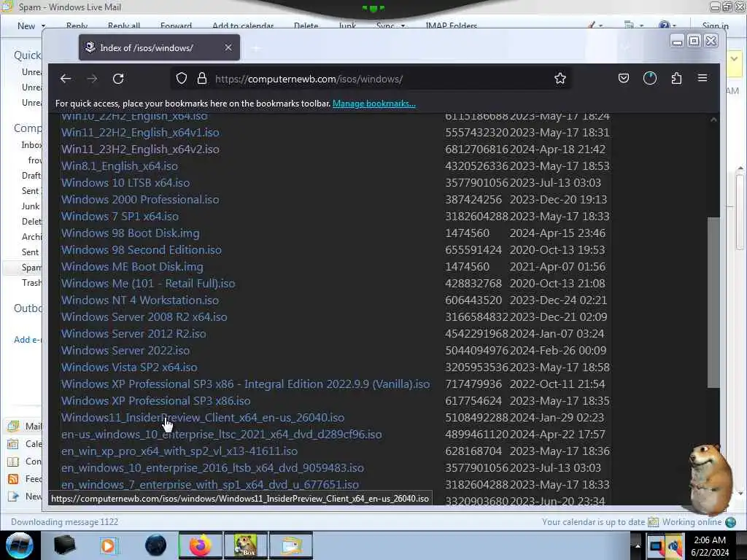Open Windows NT 4 Workstation.iso
Screen dimensions: 747x560
[x=140, y=300]
